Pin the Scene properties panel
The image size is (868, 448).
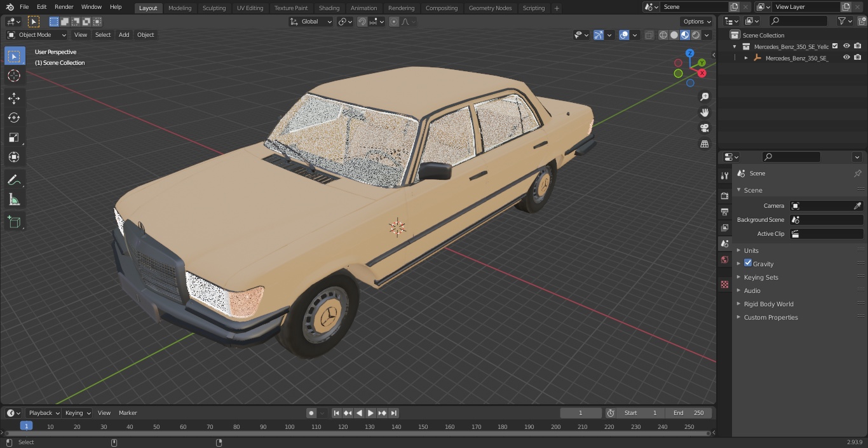point(857,173)
